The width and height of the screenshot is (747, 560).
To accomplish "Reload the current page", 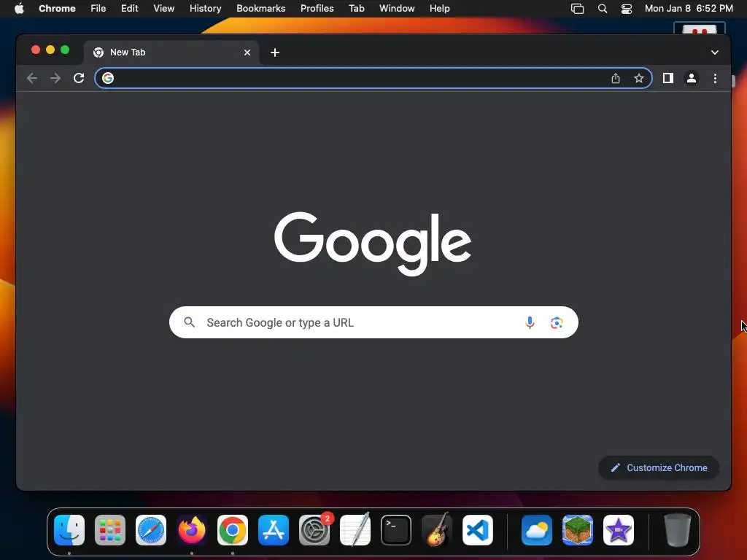I will click(x=79, y=78).
